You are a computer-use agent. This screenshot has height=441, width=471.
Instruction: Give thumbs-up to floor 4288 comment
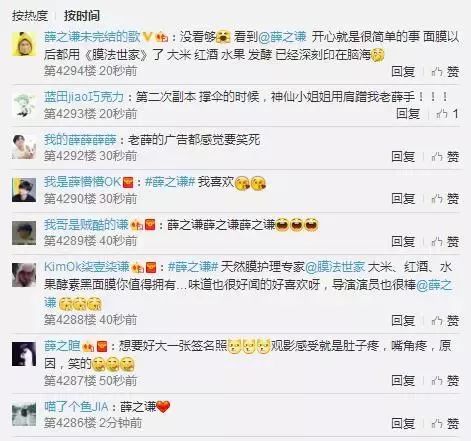click(445, 321)
